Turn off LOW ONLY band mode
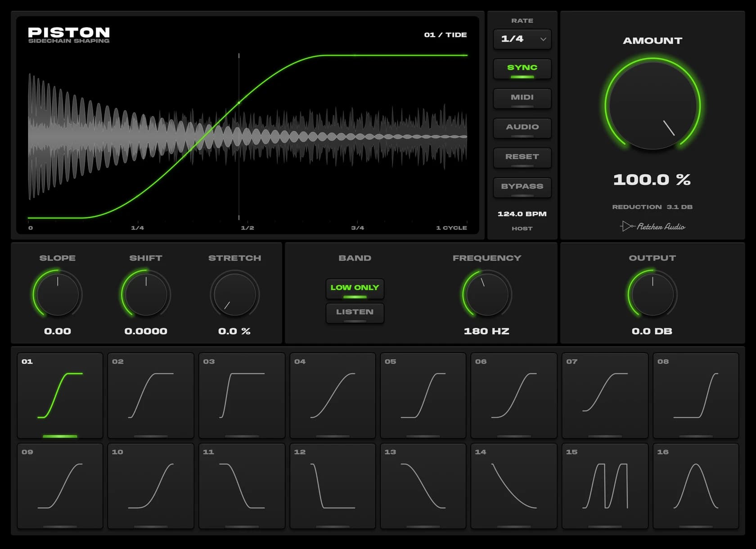The width and height of the screenshot is (756, 549). (355, 289)
